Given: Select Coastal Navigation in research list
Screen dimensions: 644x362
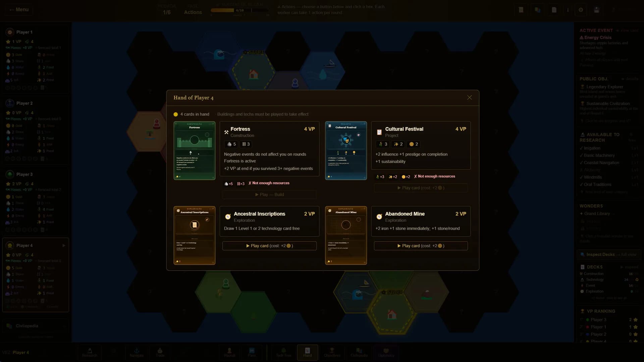Looking at the screenshot, I should pos(609,163).
